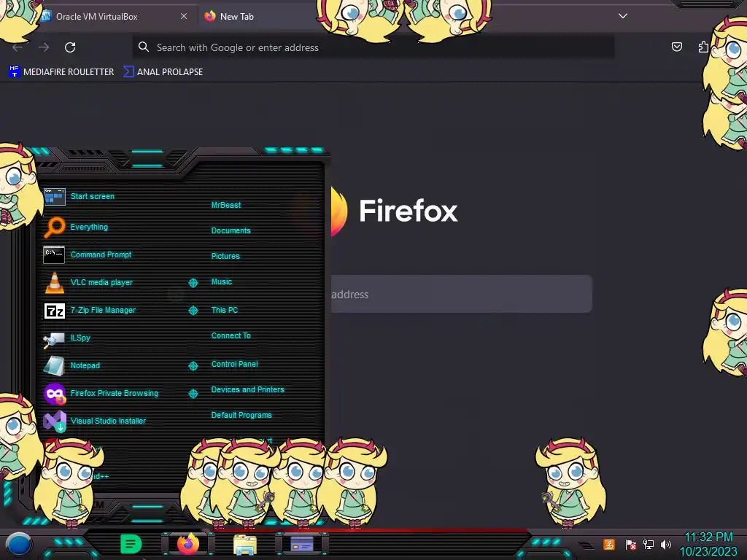Reload the page in Firefox

pyautogui.click(x=70, y=47)
